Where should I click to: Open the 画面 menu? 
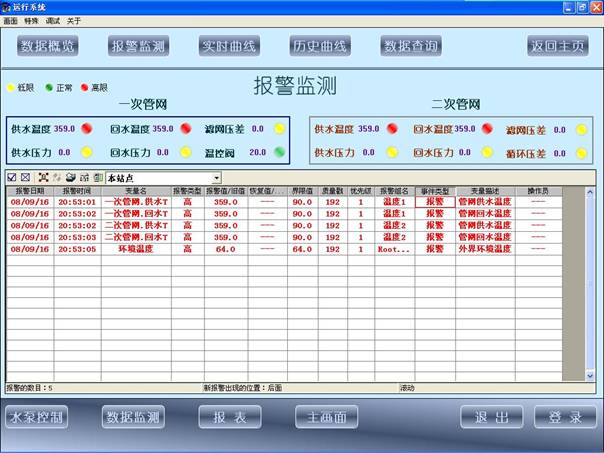pyautogui.click(x=10, y=20)
